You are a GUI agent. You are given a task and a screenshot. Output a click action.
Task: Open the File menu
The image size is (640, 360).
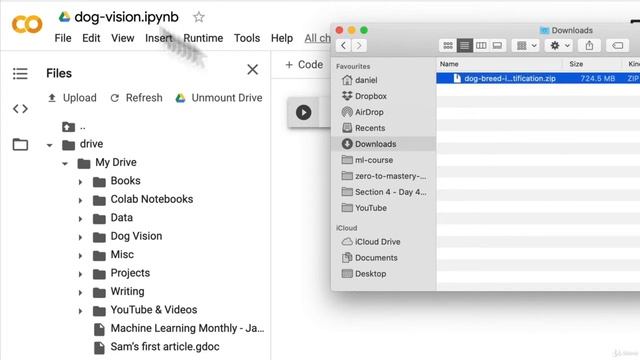(63, 38)
